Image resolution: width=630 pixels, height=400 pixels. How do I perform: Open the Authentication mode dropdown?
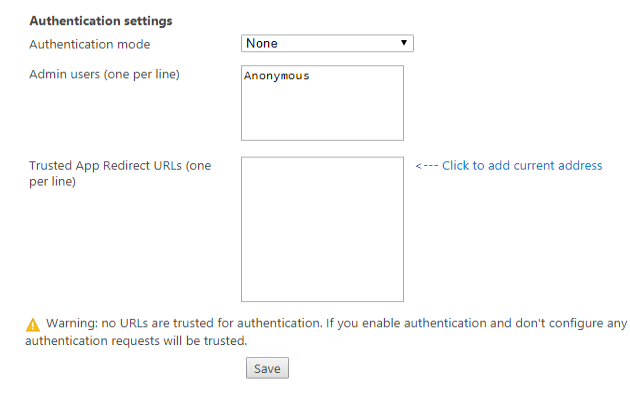pyautogui.click(x=327, y=43)
